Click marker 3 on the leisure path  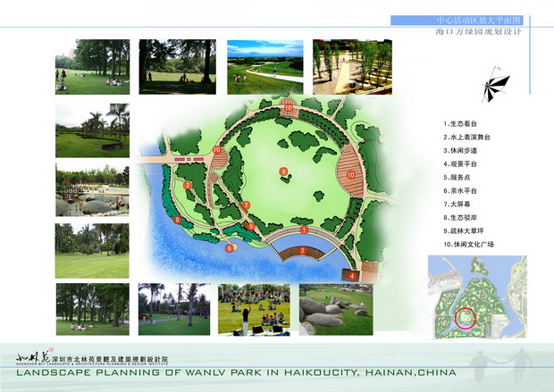pos(188,185)
